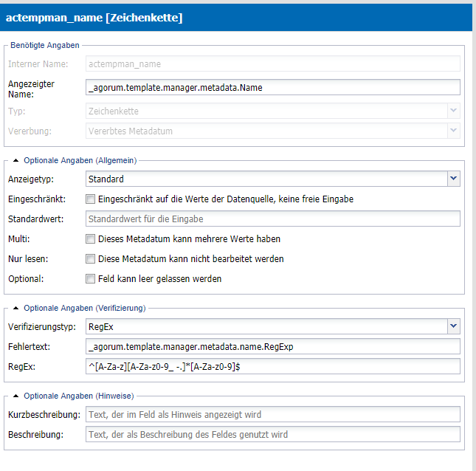Select the Fehlertext input field

272,346
